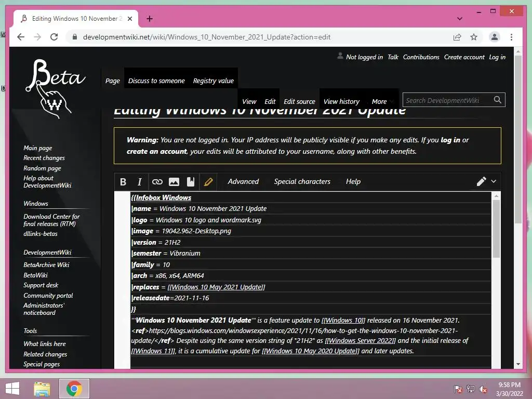Click the Talk link in the top bar
Image resolution: width=532 pixels, height=399 pixels.
(393, 57)
